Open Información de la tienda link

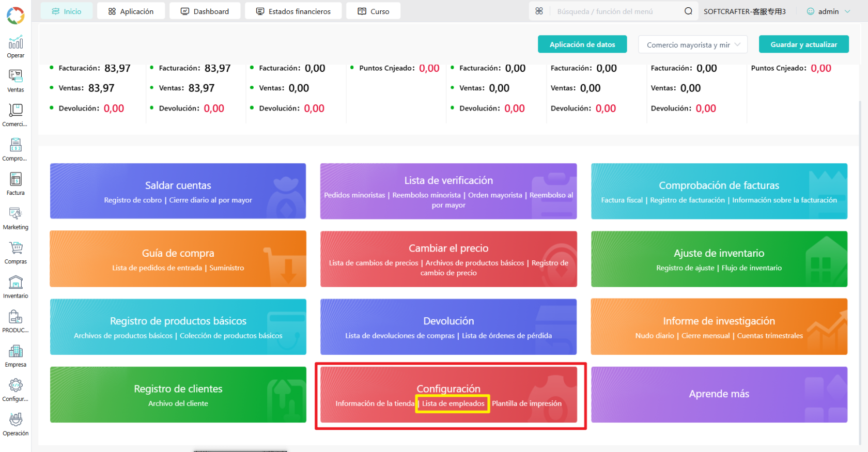click(x=375, y=403)
